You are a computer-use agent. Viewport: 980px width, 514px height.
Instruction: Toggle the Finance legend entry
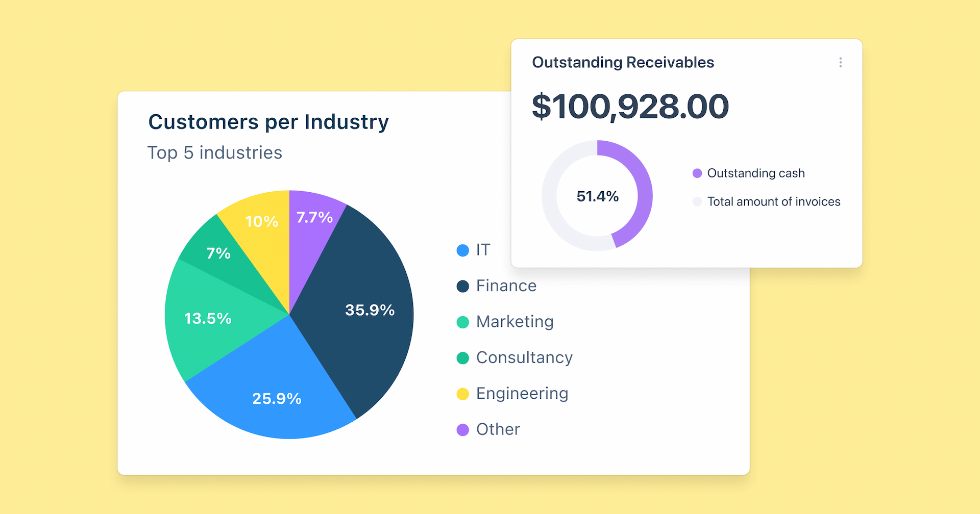[505, 286]
